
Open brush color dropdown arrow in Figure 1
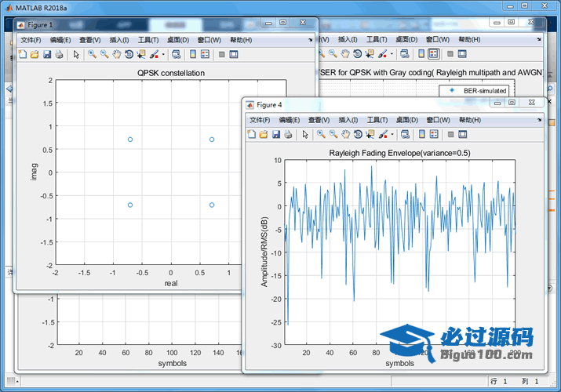163,54
